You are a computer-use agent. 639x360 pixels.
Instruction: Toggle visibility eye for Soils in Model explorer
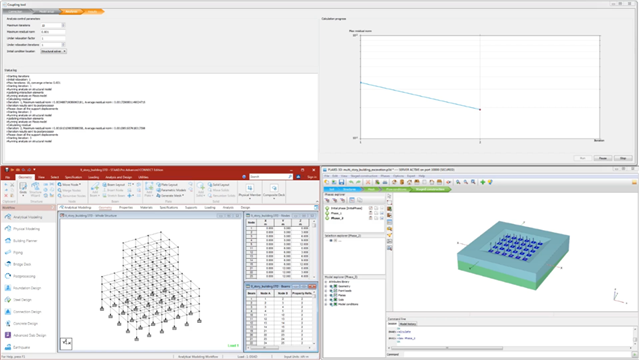tap(331, 300)
